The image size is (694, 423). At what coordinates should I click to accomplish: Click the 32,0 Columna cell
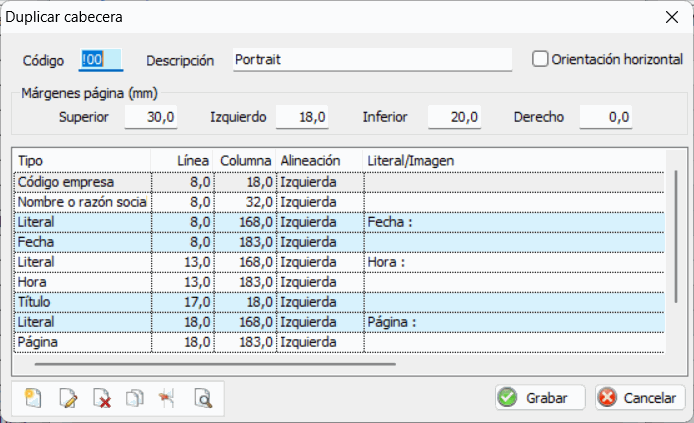(245, 202)
